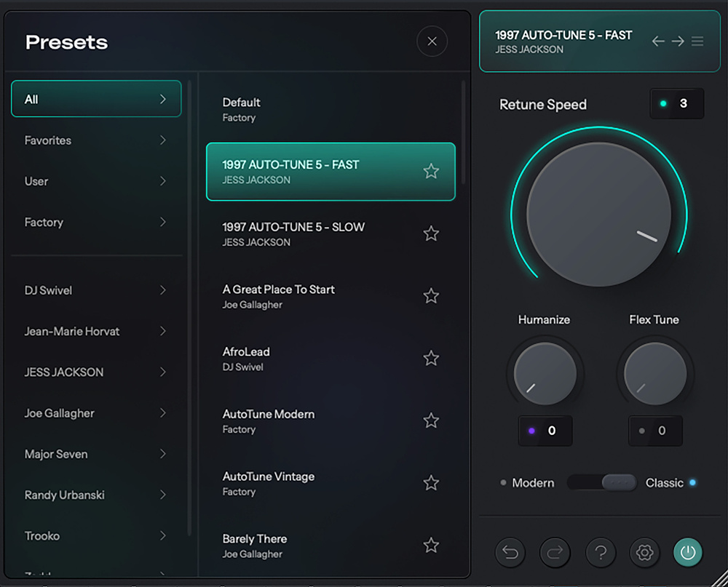The image size is (728, 587).
Task: Open the settings gear icon
Action: point(644,553)
